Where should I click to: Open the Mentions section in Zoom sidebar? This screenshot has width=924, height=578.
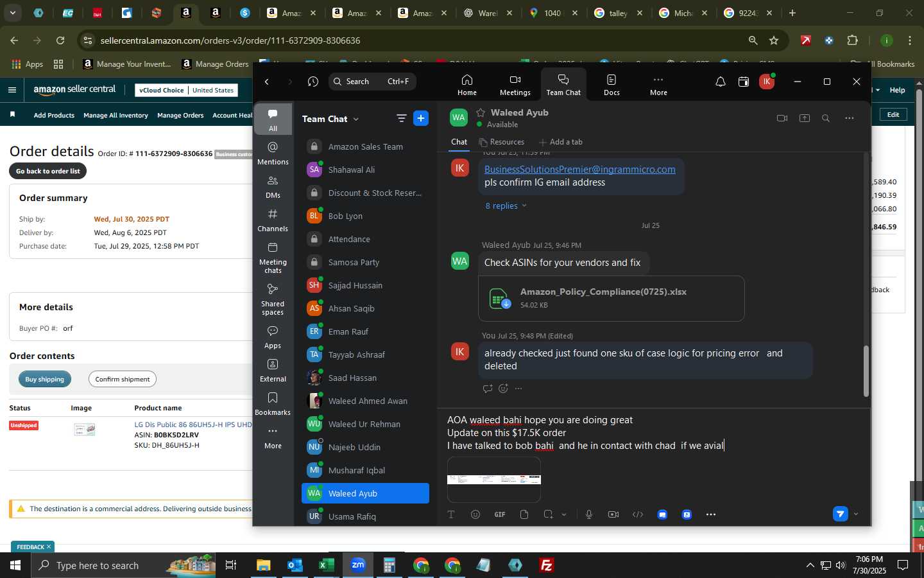click(x=273, y=153)
